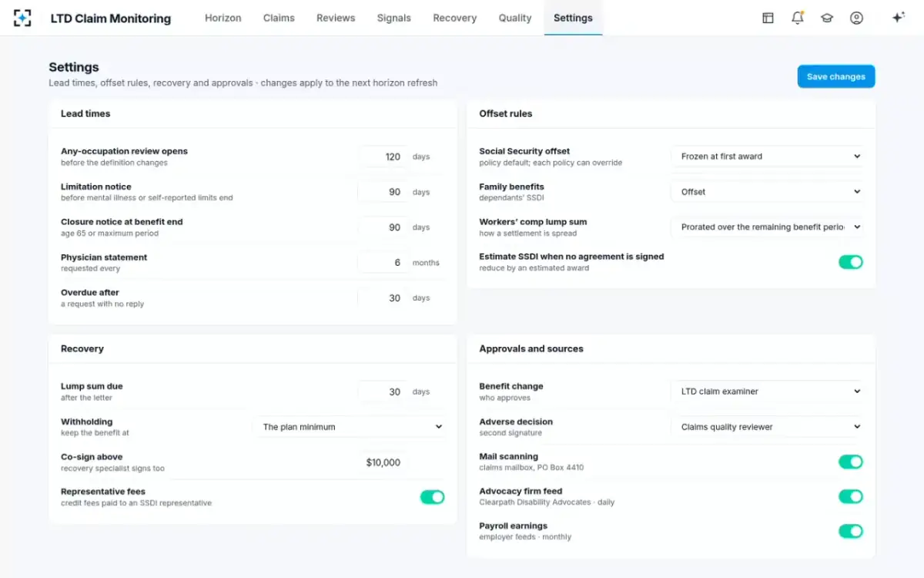
Task: Select the Settings tab
Action: tap(573, 18)
